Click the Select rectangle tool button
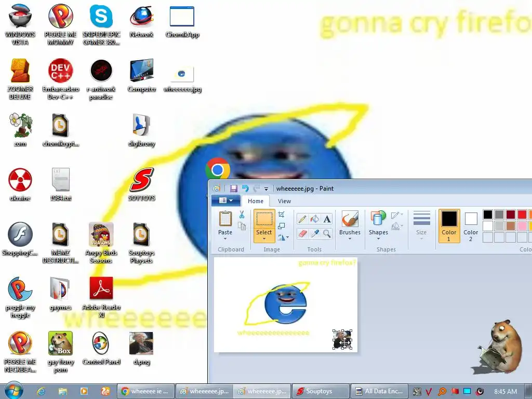 264,219
